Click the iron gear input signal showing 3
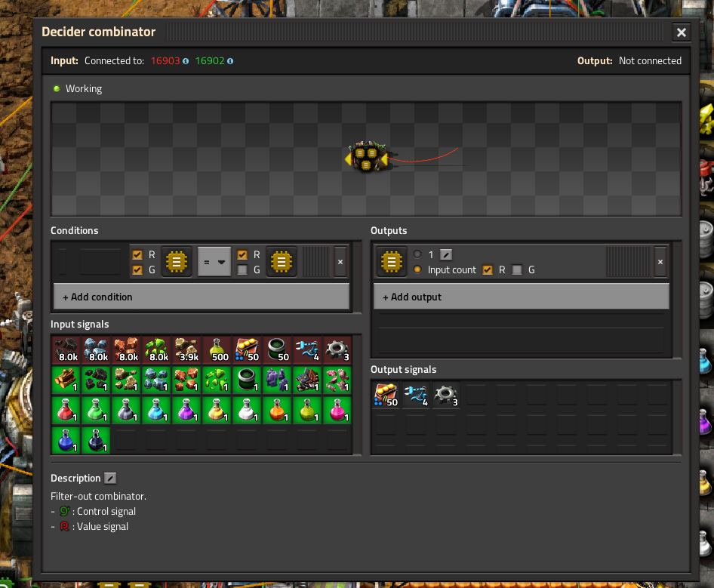This screenshot has height=588, width=714. pos(337,349)
